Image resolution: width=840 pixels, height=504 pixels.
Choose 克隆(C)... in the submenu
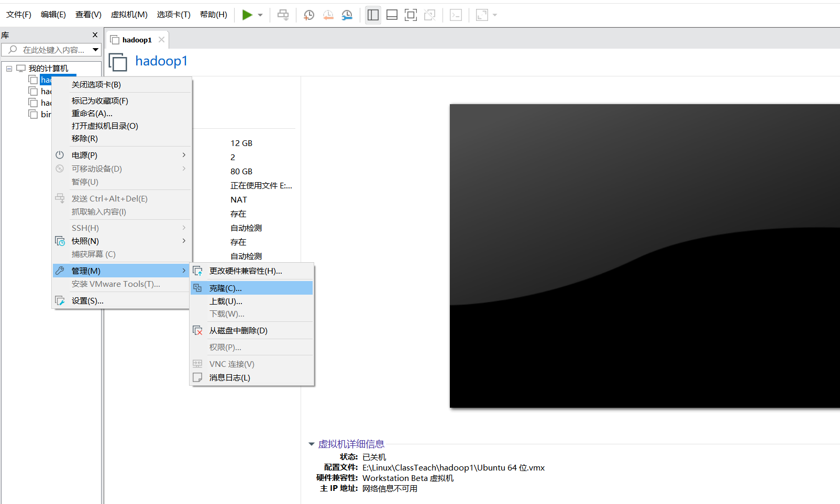tap(252, 288)
